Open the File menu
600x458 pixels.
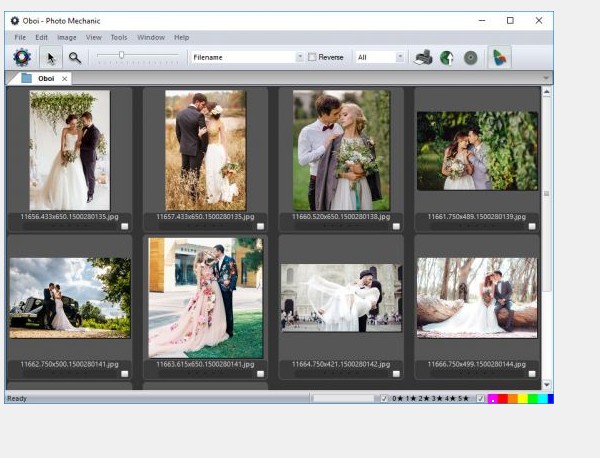pos(20,37)
